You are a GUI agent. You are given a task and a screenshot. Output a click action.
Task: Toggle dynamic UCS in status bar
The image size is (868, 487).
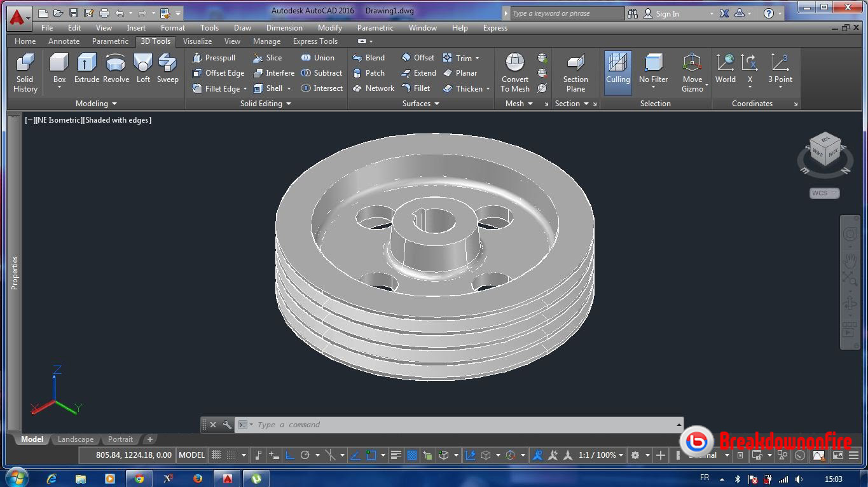[471, 455]
